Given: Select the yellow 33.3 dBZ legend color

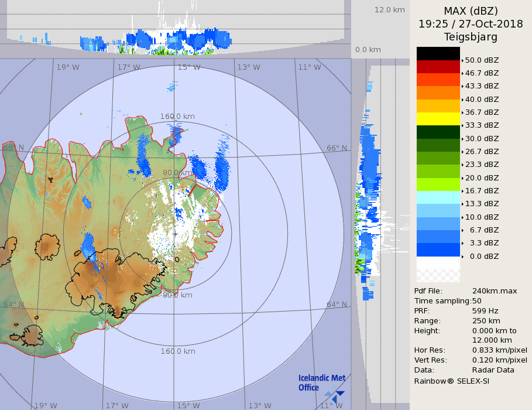Looking at the screenshot, I should point(438,119).
